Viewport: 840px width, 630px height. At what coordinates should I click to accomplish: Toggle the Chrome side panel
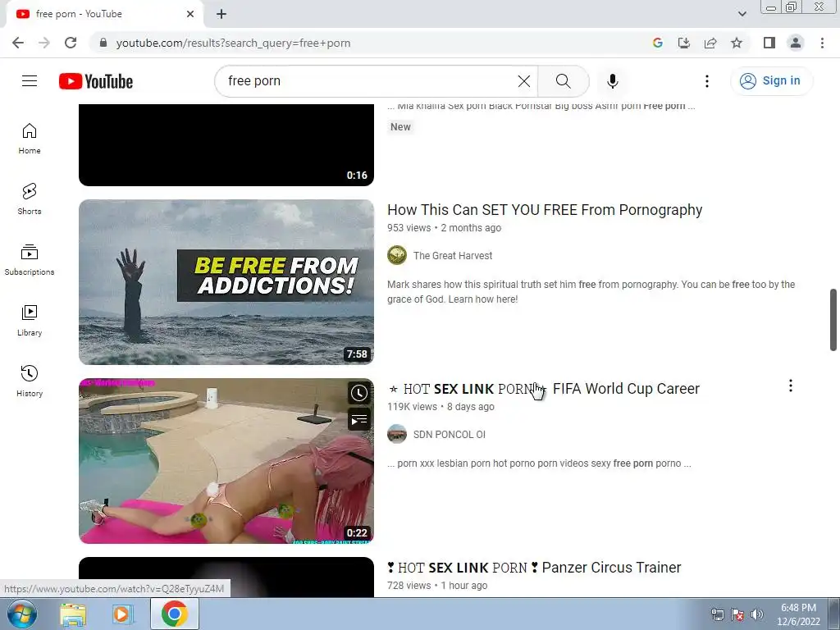coord(769,43)
